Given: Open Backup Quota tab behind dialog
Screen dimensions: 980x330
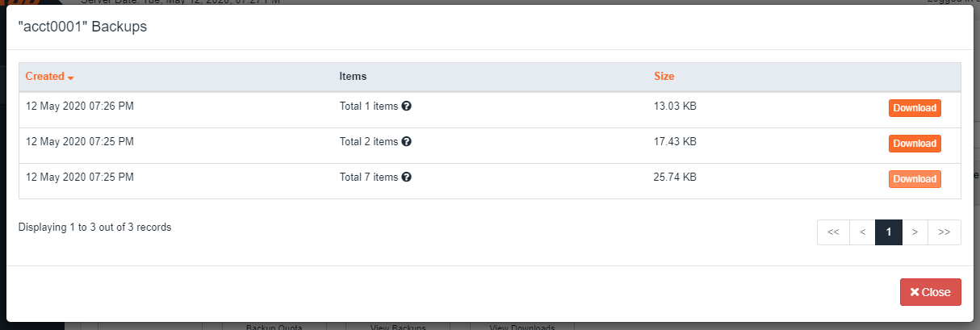Looking at the screenshot, I should coord(274,326).
